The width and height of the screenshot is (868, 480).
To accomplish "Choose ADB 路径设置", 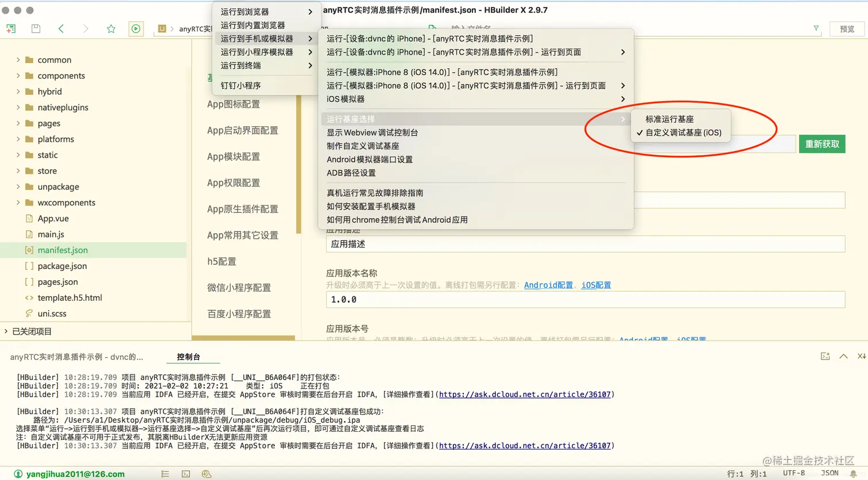I will tap(475, 173).
